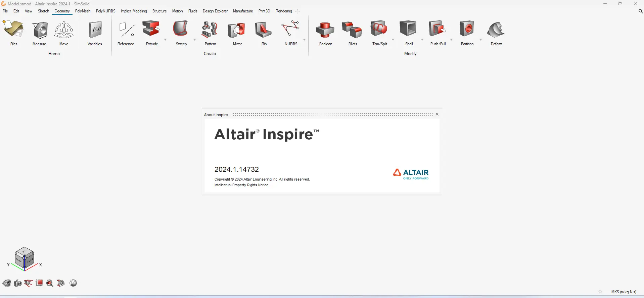Expand the Trim/Split dropdown arrow
This screenshot has height=298, width=644.
393,40
